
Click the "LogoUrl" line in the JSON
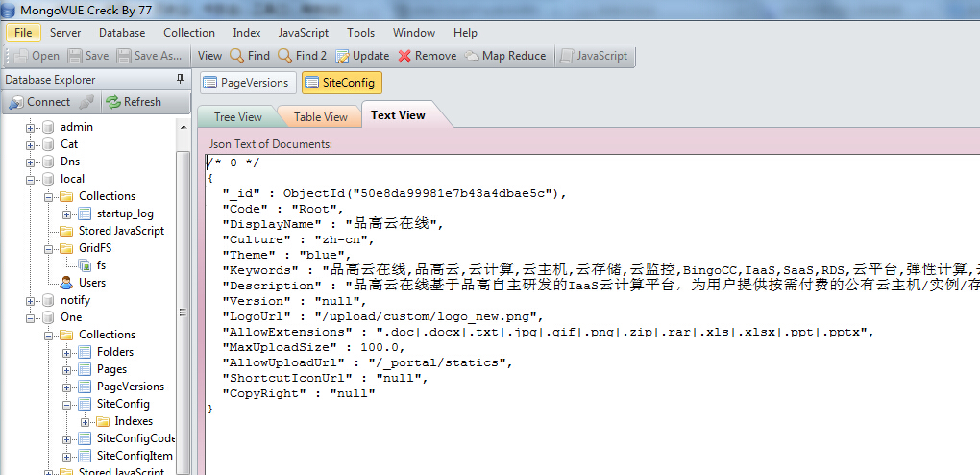tap(383, 316)
